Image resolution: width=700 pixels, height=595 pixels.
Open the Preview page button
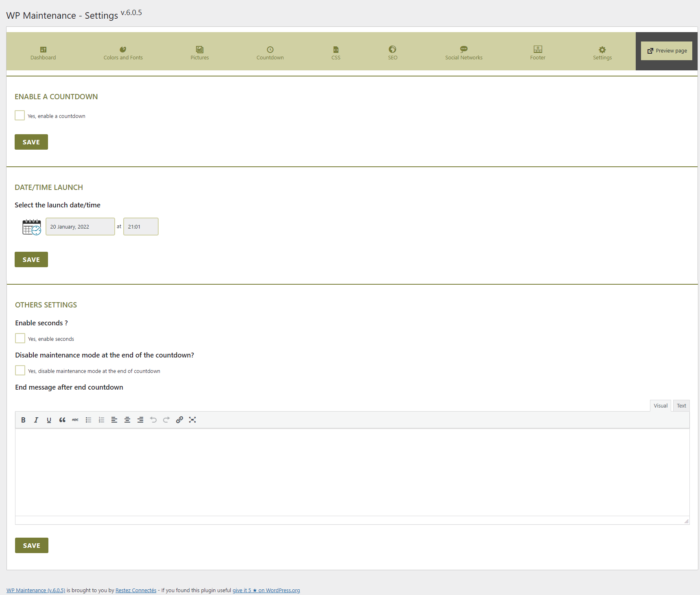click(x=667, y=51)
